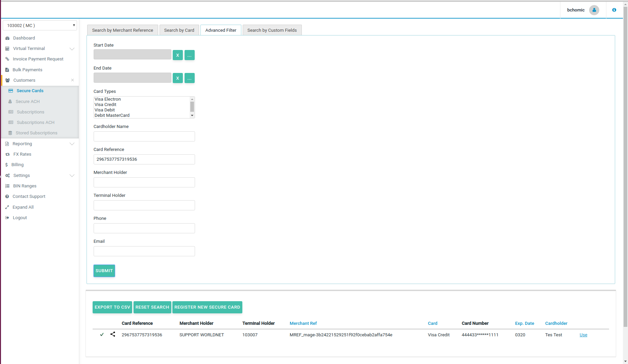Open the Search by Custom Fields tab
The height and width of the screenshot is (364, 628).
[272, 30]
